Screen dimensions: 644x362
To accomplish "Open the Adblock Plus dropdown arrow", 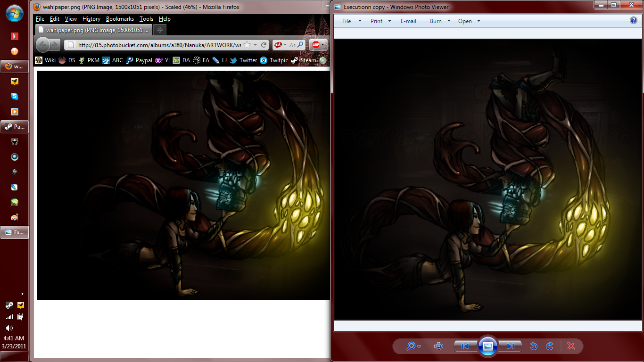I will [x=323, y=45].
